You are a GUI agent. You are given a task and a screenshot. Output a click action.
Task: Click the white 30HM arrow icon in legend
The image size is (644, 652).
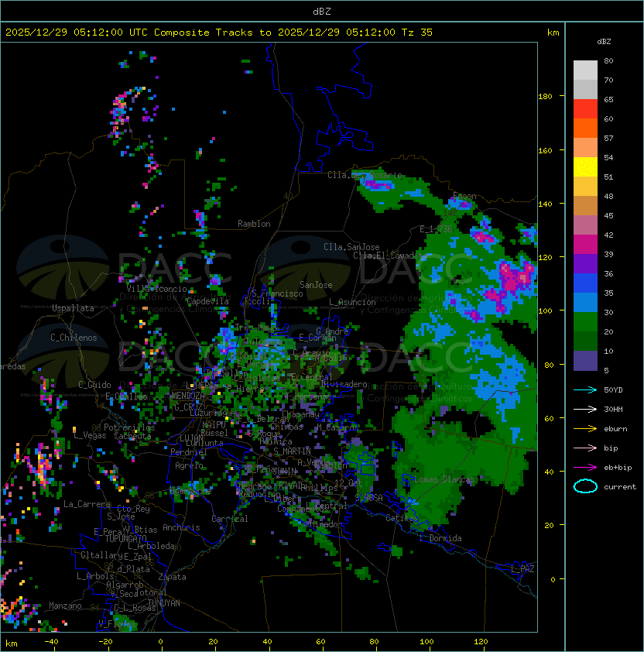click(x=585, y=409)
